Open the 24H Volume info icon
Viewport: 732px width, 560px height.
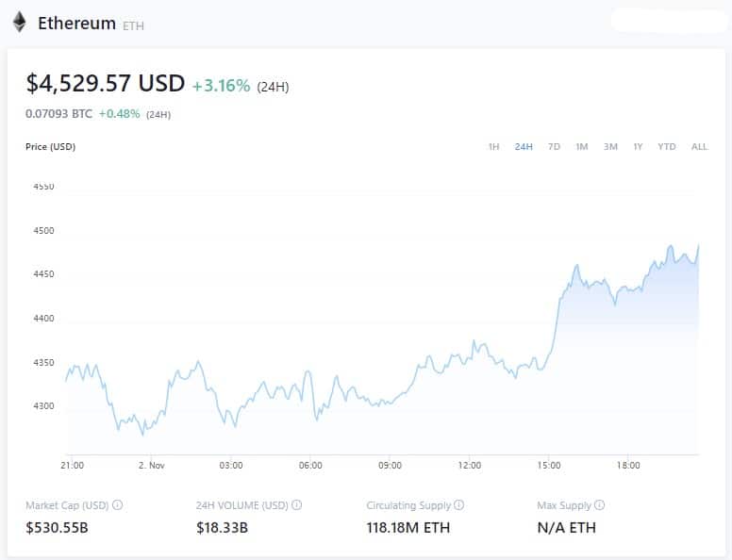tap(297, 505)
